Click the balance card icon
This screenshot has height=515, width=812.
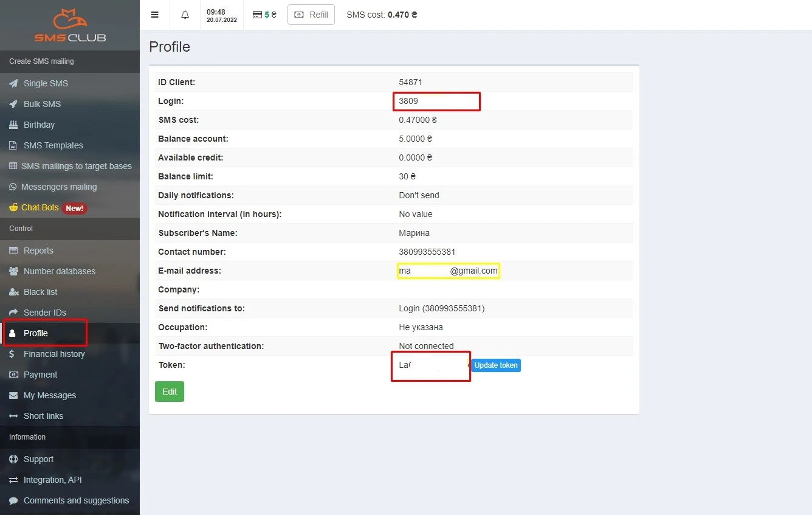point(257,15)
